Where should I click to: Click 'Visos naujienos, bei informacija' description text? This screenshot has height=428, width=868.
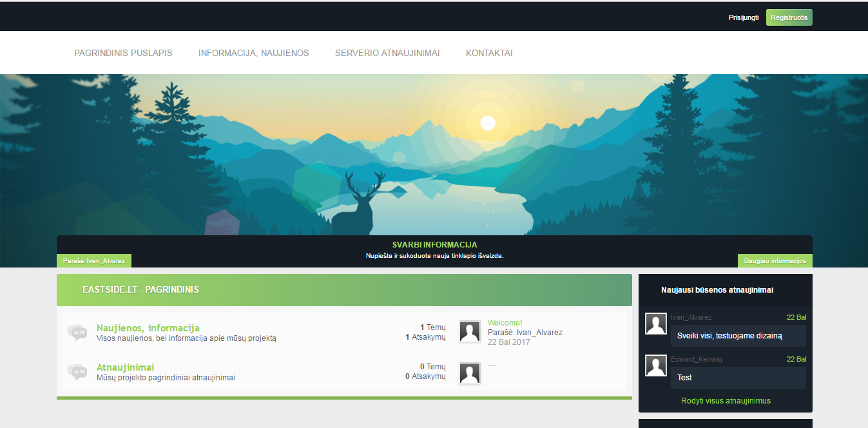pyautogui.click(x=186, y=338)
